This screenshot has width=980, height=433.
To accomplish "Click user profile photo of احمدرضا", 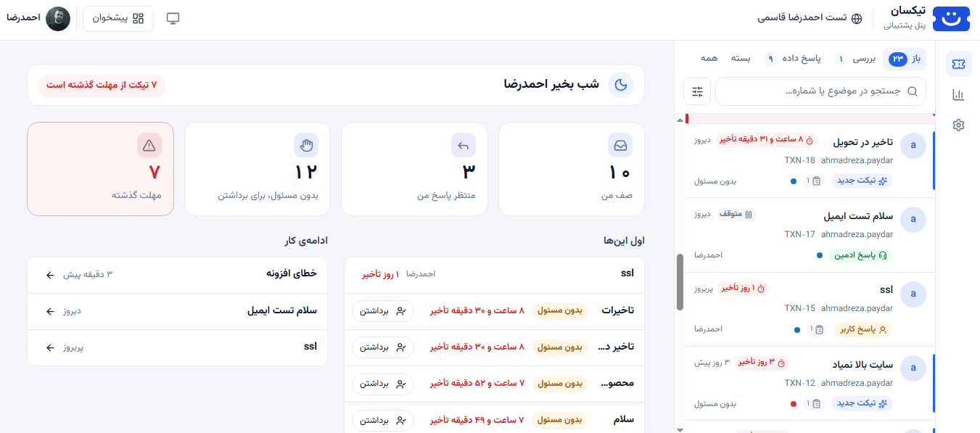I will (58, 18).
